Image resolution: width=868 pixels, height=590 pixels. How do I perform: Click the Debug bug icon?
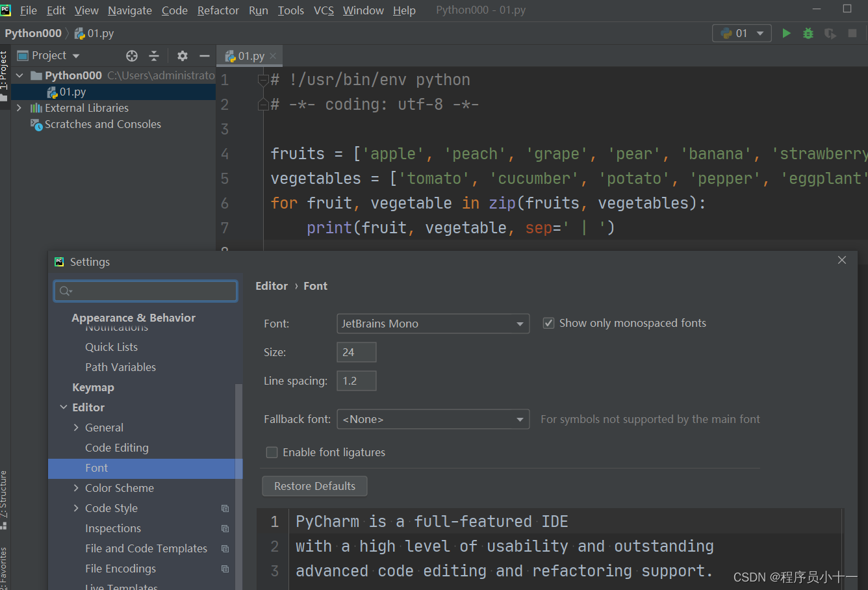[808, 33]
